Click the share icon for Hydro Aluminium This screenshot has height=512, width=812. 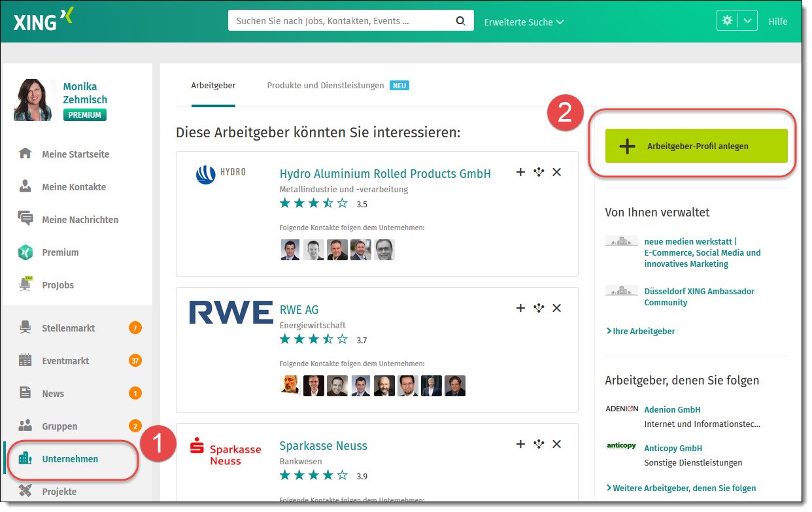pyautogui.click(x=539, y=172)
